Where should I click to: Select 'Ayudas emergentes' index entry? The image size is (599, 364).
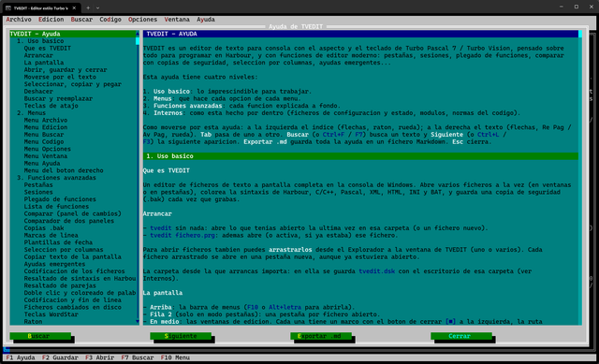[54, 264]
